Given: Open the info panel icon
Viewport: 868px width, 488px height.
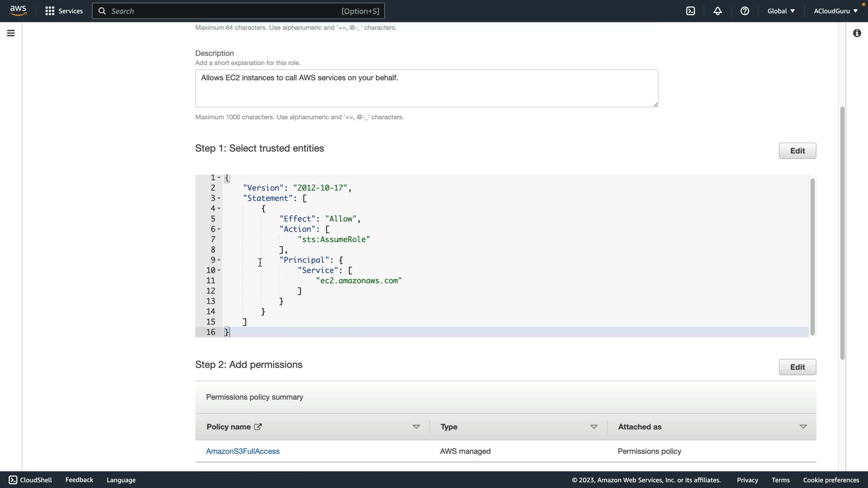Looking at the screenshot, I should 857,33.
